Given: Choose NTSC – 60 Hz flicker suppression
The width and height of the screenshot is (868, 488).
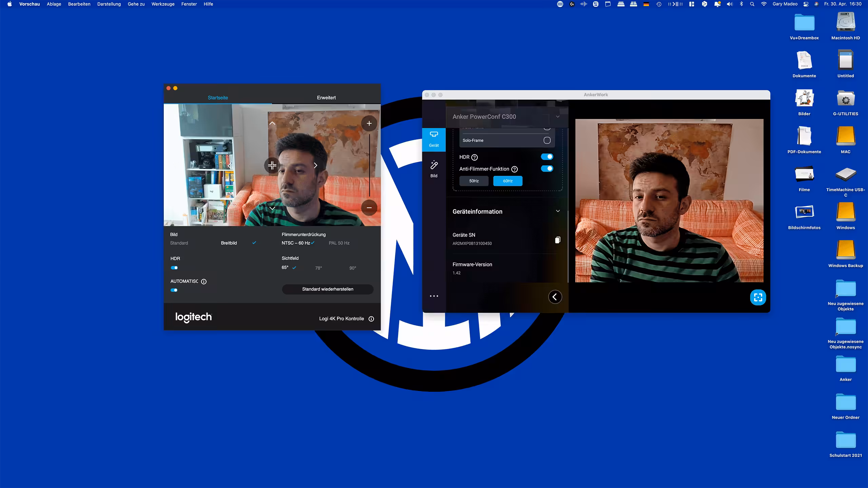Looking at the screenshot, I should [x=296, y=243].
